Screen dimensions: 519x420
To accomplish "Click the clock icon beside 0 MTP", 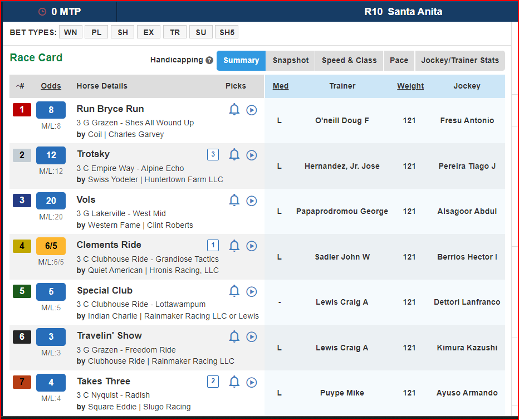I will click(42, 12).
